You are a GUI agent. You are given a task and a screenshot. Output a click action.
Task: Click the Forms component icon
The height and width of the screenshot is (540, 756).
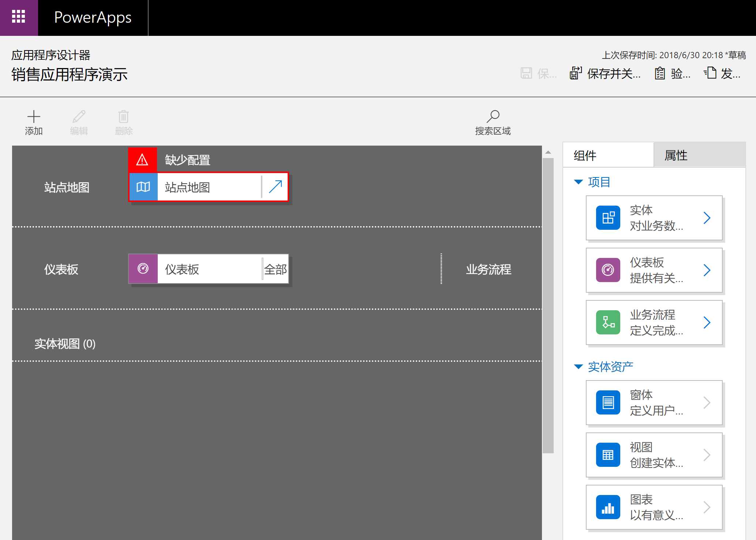[608, 403]
